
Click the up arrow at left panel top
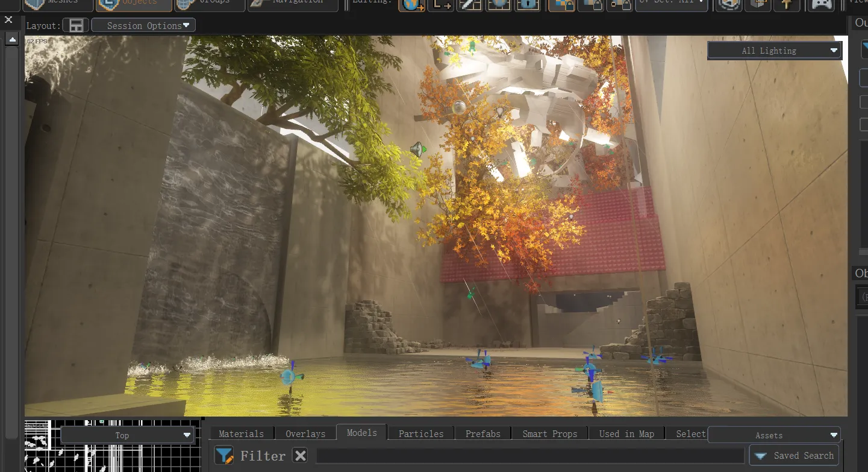[x=11, y=40]
